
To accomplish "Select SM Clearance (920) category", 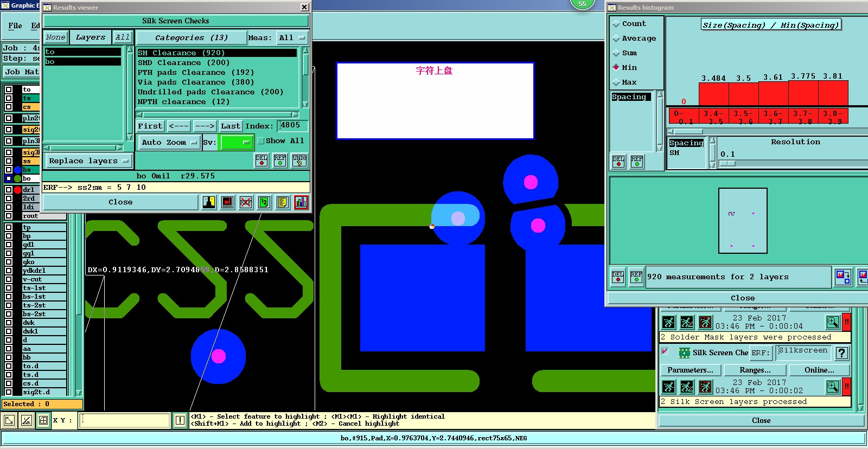I will click(217, 53).
